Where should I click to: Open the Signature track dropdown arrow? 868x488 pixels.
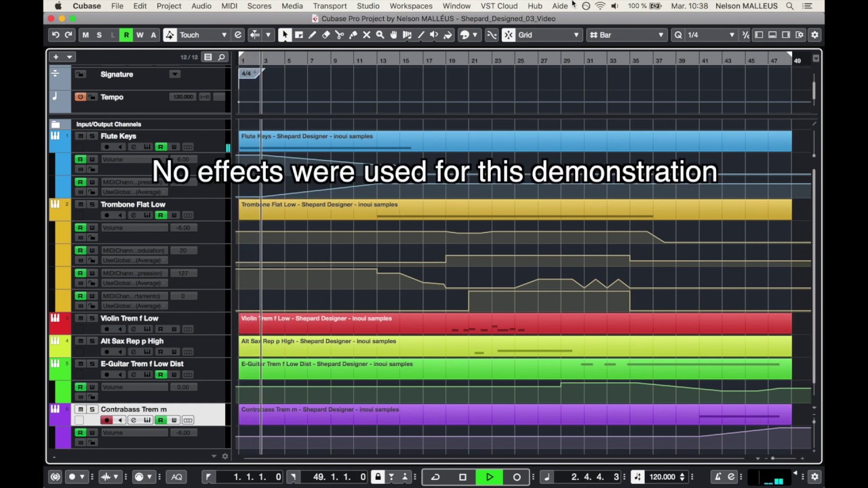point(174,75)
